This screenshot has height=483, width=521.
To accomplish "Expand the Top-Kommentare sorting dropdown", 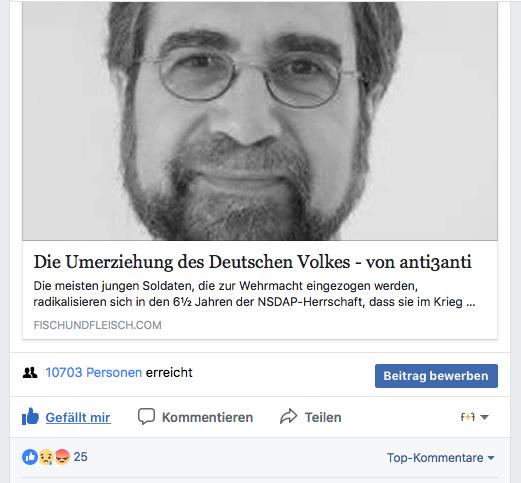I will coord(440,458).
